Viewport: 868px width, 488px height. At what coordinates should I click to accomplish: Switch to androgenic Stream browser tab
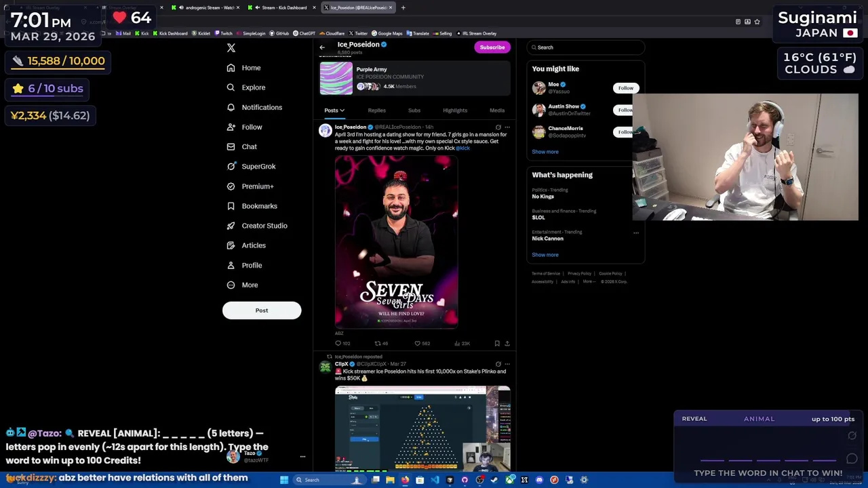coord(205,7)
